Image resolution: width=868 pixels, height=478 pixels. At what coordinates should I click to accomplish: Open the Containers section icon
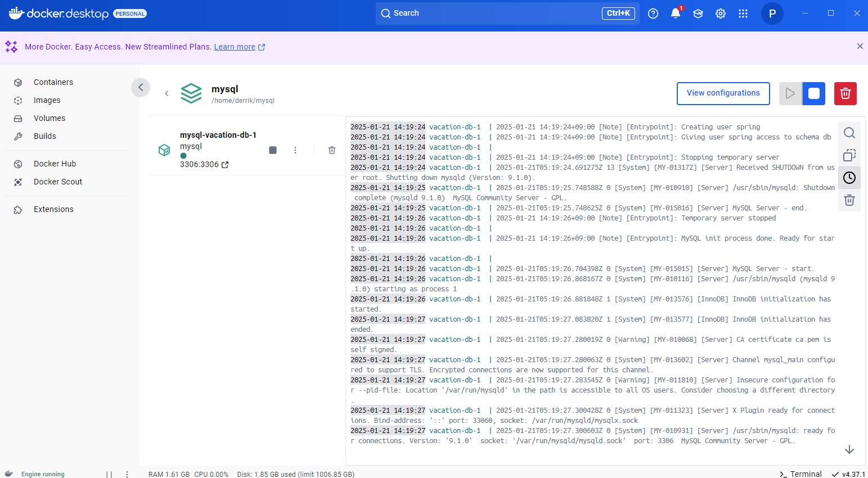[18, 82]
